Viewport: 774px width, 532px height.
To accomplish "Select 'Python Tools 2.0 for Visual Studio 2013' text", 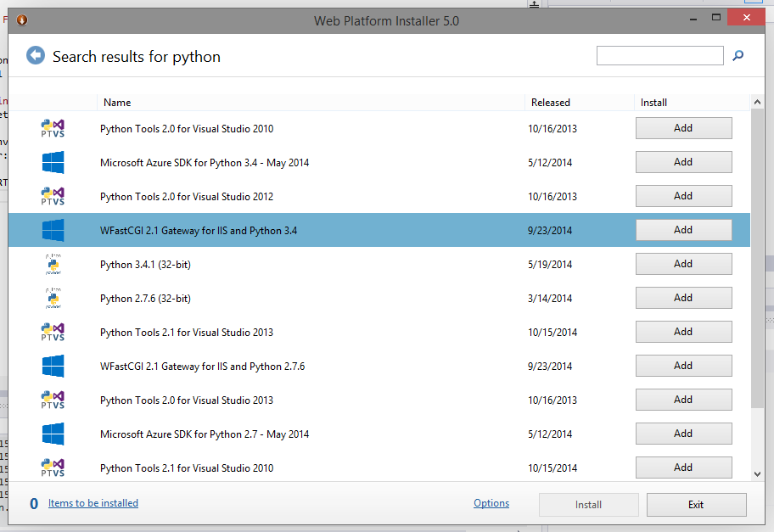I will (187, 400).
